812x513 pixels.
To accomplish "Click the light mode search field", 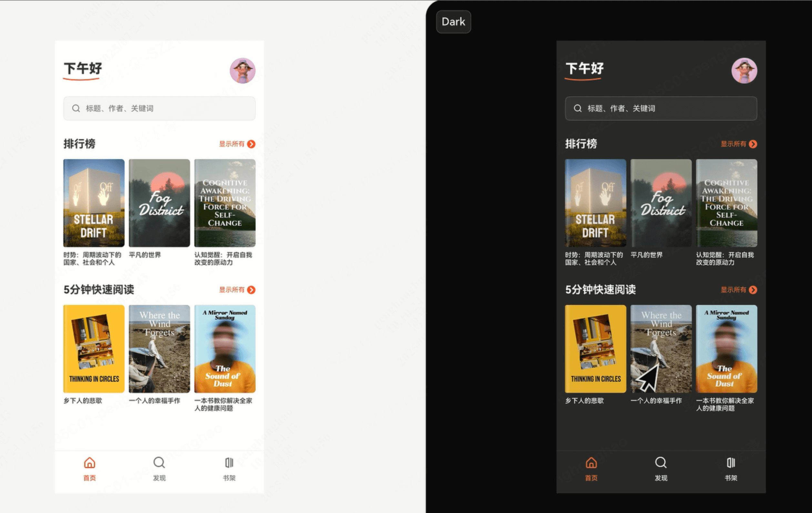I will point(159,108).
